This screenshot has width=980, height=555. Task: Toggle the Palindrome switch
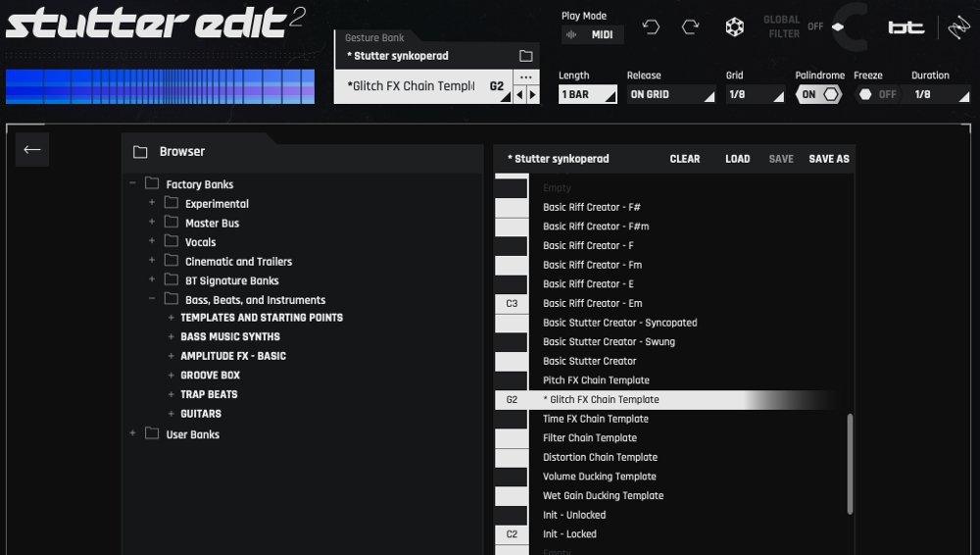pos(819,94)
